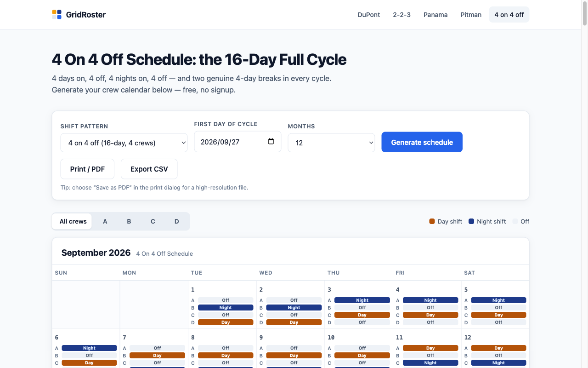Switch to the 2-2-3 schedule
Viewport: 588px width, 368px height.
click(402, 15)
